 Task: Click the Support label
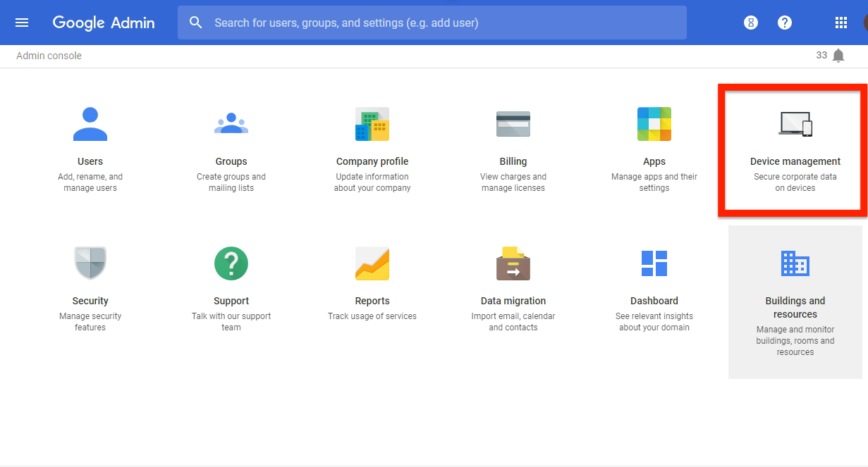tap(231, 301)
